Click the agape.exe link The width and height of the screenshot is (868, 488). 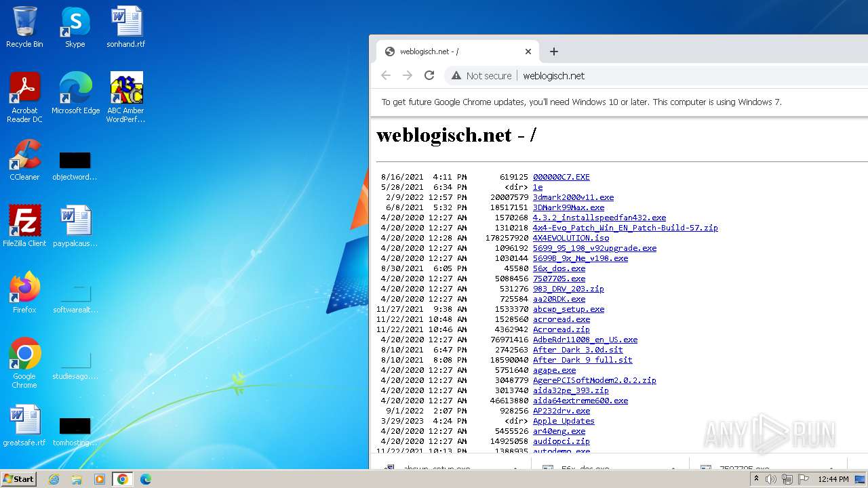[554, 370]
